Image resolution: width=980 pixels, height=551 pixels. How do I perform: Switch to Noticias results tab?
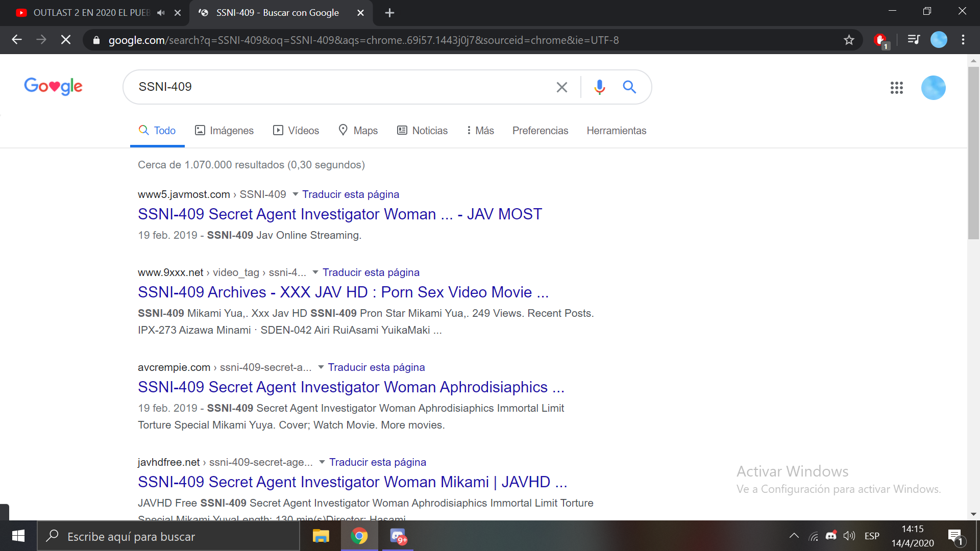point(422,131)
